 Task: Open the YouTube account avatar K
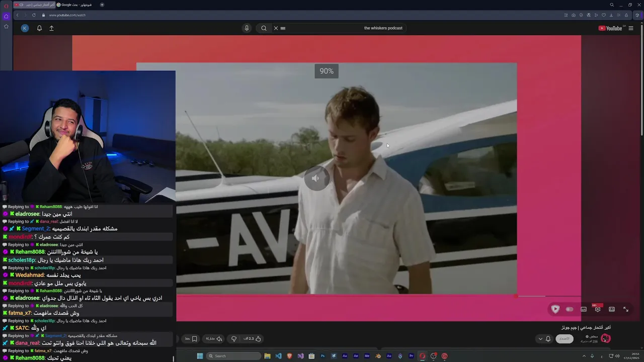25,28
